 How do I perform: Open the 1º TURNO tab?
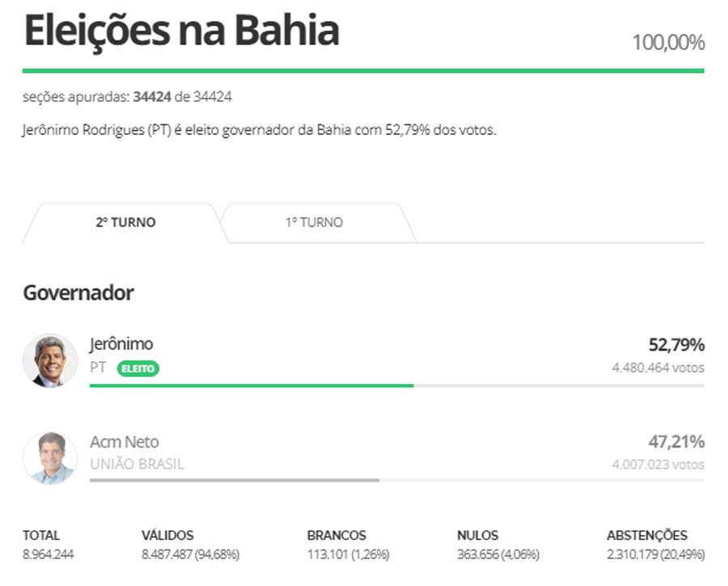314,222
